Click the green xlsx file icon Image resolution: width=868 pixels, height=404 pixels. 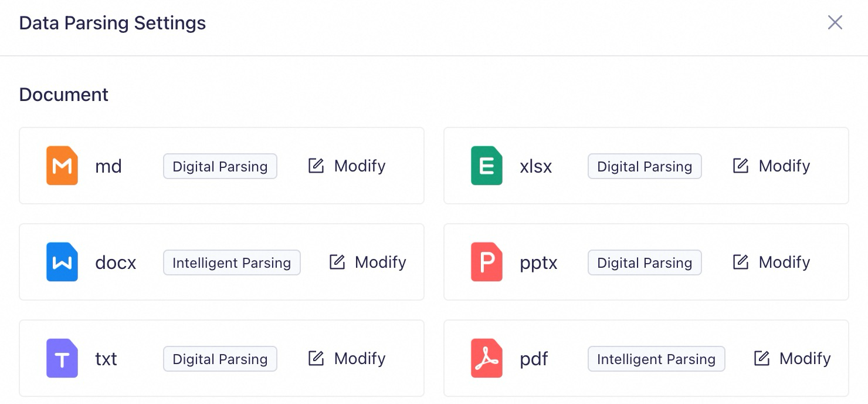487,166
